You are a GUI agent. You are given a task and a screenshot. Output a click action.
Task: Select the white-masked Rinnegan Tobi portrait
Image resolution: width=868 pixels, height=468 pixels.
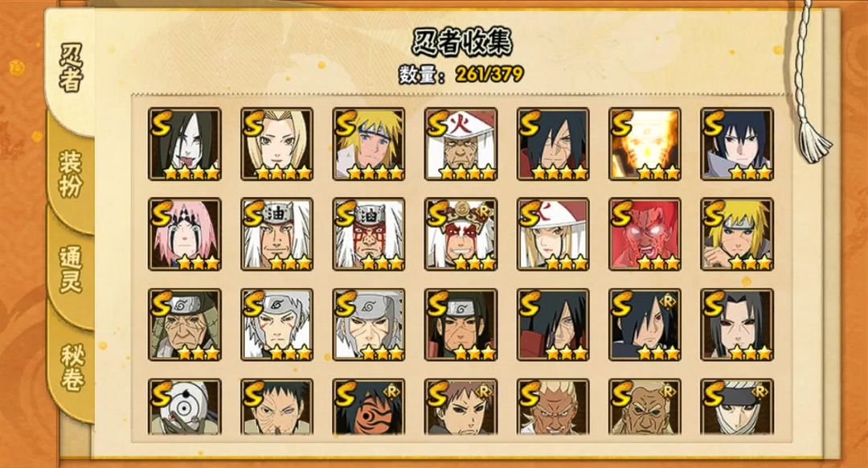click(184, 407)
